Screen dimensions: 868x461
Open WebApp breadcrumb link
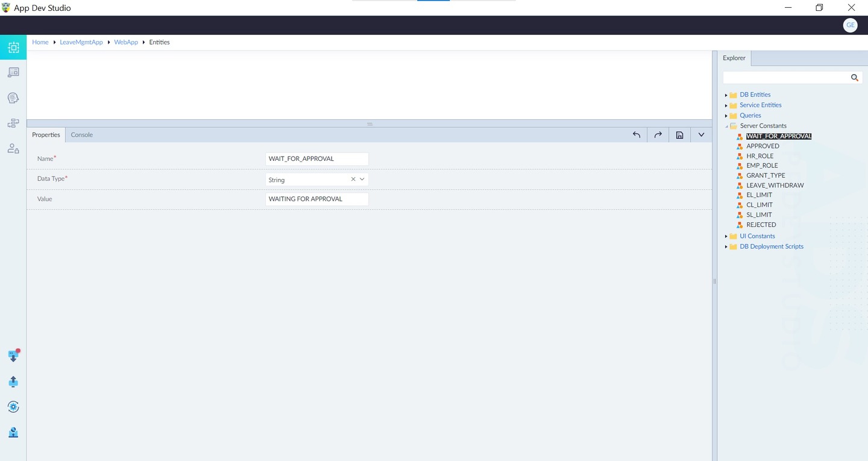point(126,42)
